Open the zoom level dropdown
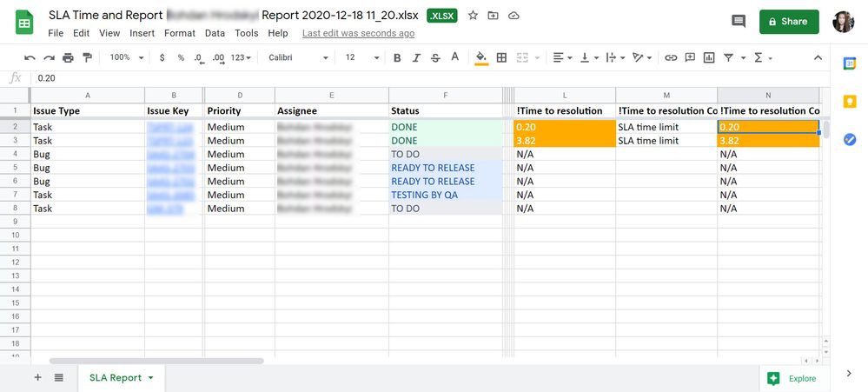 (126, 57)
